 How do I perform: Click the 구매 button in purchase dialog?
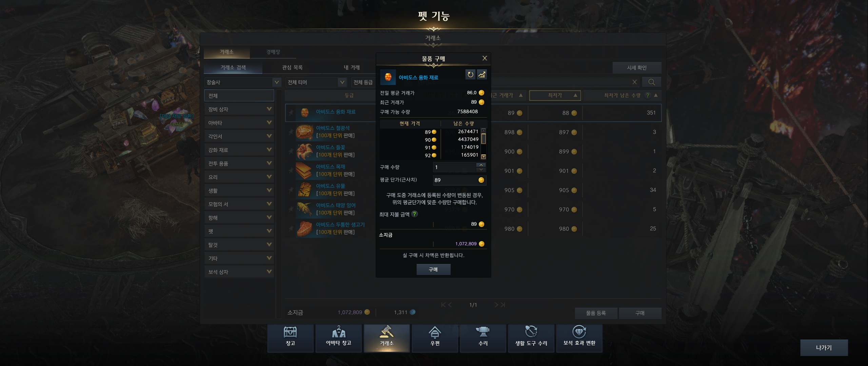click(433, 269)
